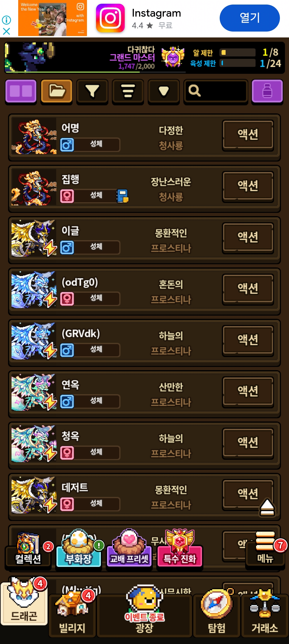Go to the 탐험 exploration compass tab
Viewport: 289px width, 644px height.
point(216,612)
